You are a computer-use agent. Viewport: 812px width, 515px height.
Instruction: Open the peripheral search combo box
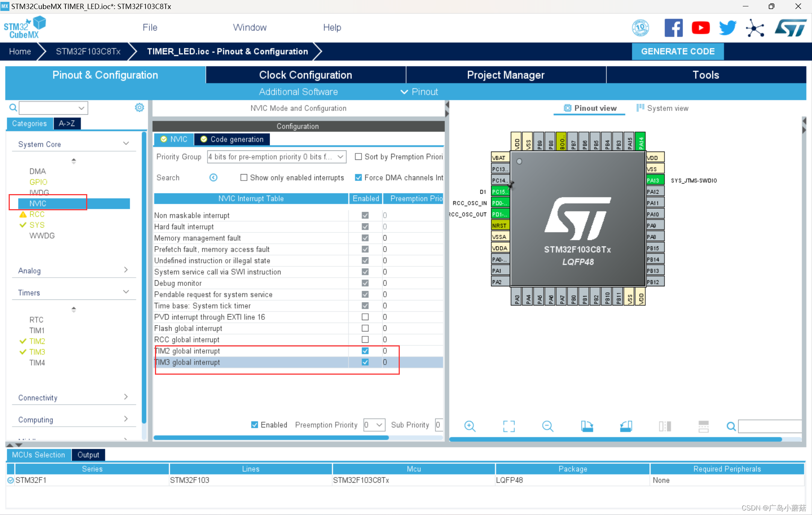53,108
